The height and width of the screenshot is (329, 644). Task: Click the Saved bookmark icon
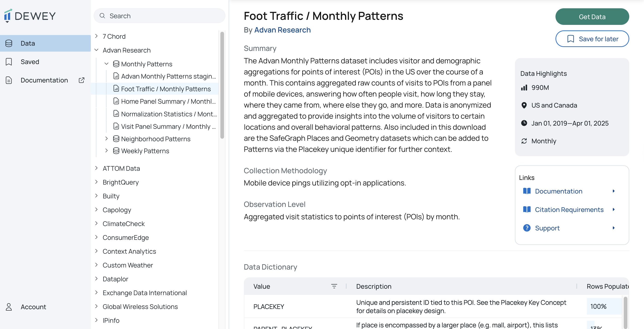9,62
